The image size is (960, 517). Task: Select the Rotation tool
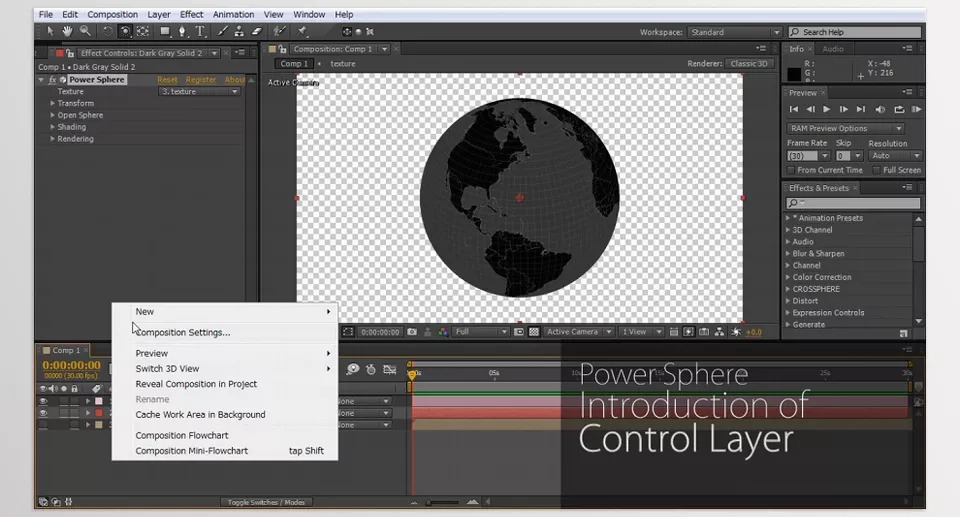[107, 31]
